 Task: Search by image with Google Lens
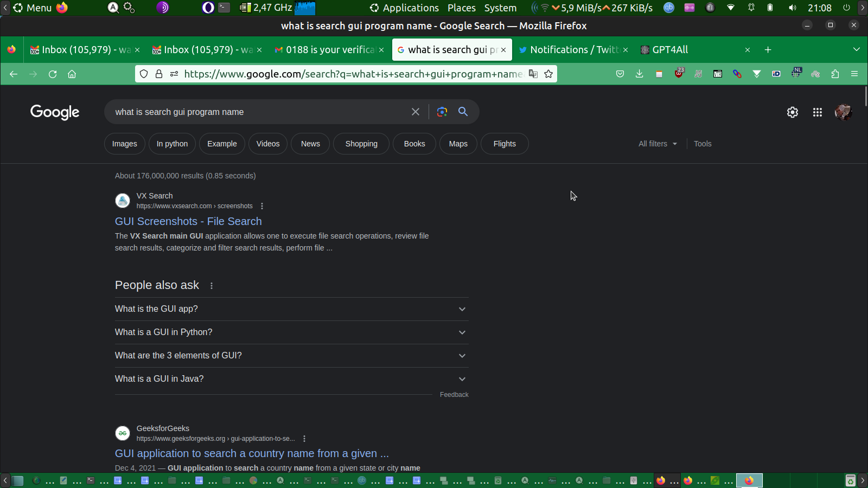tap(442, 112)
